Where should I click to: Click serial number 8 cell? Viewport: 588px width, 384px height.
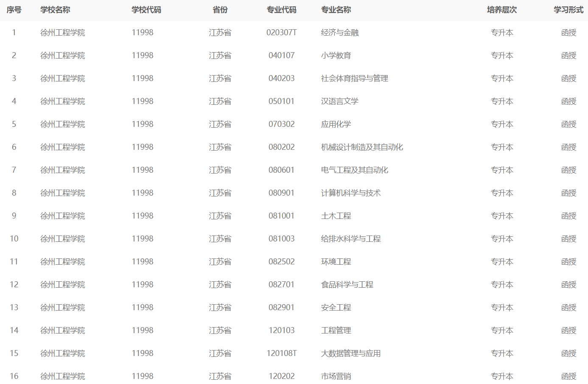14,193
